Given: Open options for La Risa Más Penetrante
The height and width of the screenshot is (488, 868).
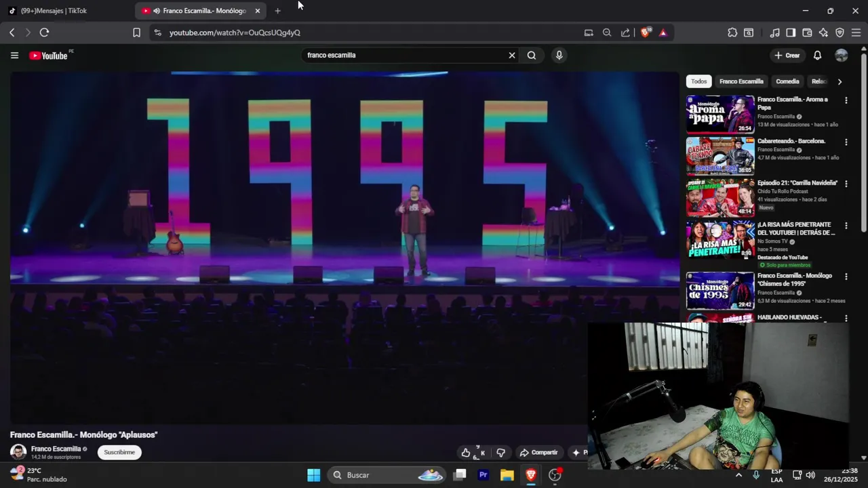Looking at the screenshot, I should pos(846,226).
